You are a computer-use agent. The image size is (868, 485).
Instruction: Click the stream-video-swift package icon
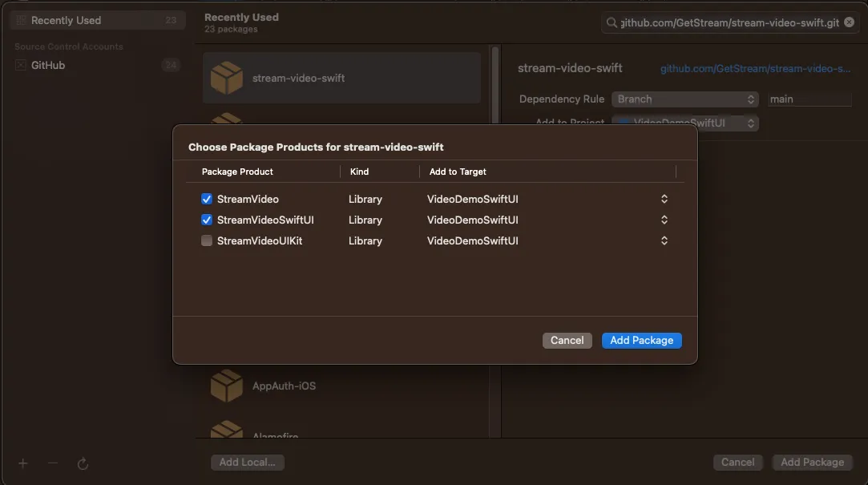[x=226, y=77]
